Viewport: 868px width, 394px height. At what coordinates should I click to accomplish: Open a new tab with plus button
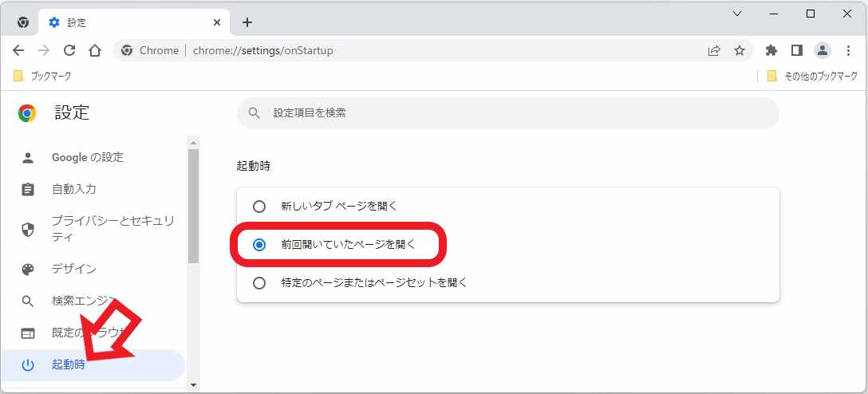pyautogui.click(x=247, y=22)
